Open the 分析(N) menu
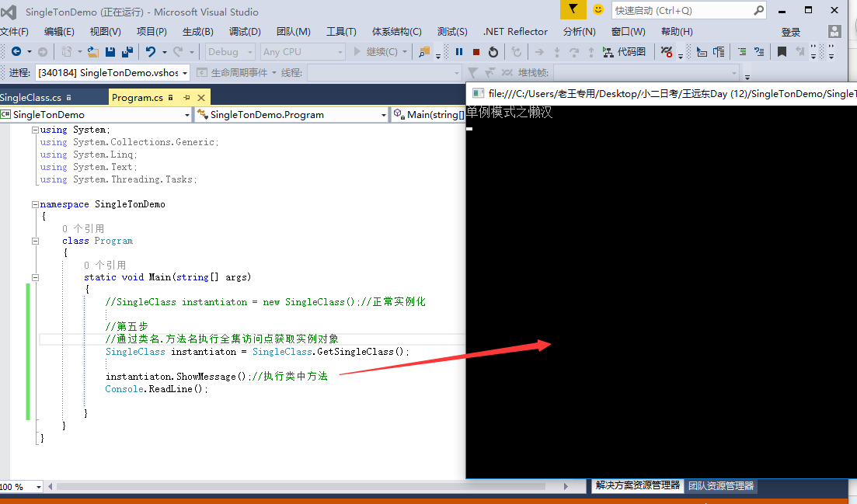This screenshot has width=857, height=504. tap(580, 32)
